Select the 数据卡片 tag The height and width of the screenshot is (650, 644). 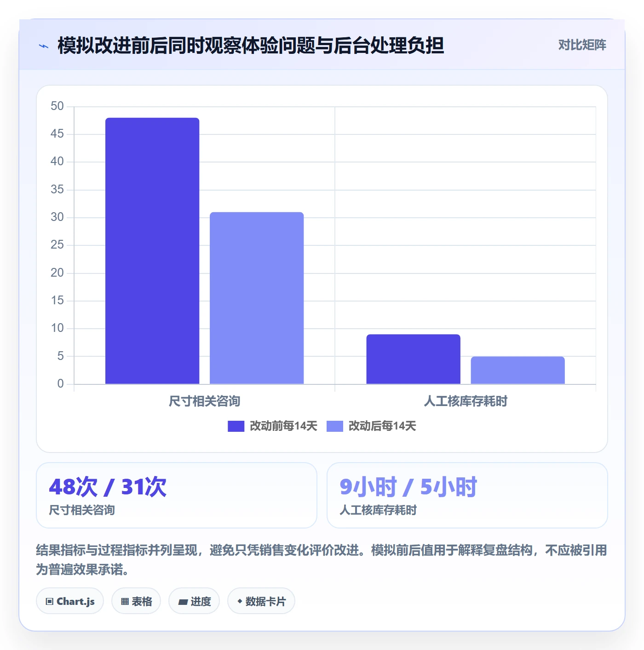point(261,601)
